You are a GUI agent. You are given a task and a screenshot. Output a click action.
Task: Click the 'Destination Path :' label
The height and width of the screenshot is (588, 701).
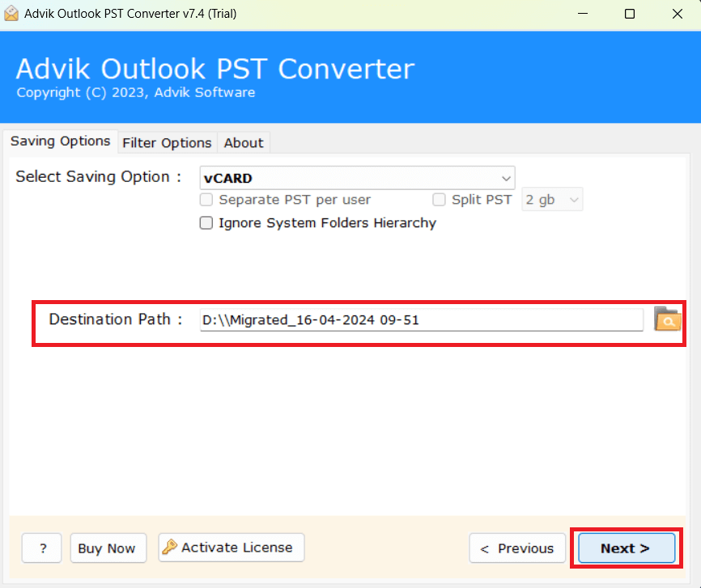click(x=115, y=319)
